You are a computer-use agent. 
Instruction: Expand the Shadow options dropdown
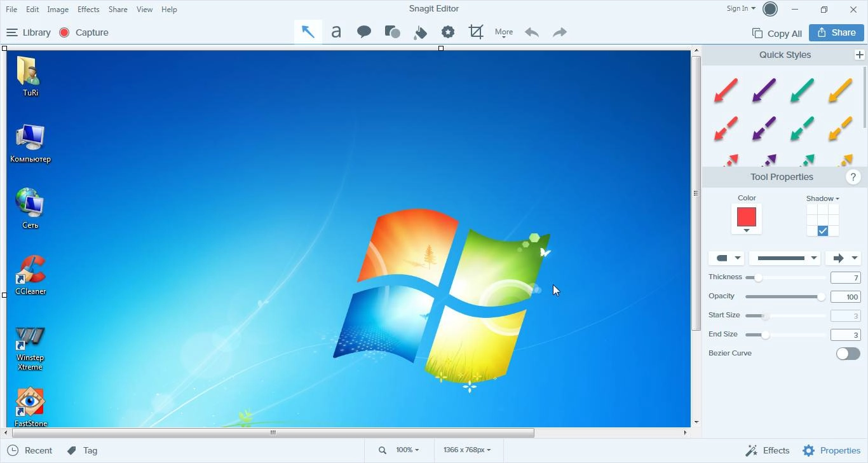pyautogui.click(x=823, y=198)
